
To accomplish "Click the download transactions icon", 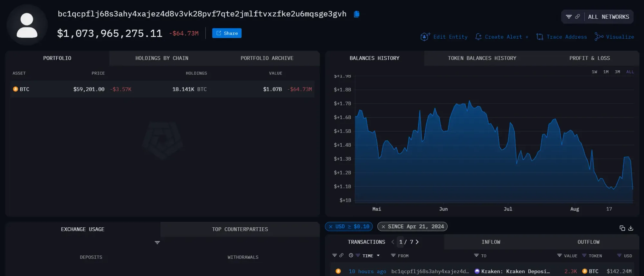I will tap(631, 228).
